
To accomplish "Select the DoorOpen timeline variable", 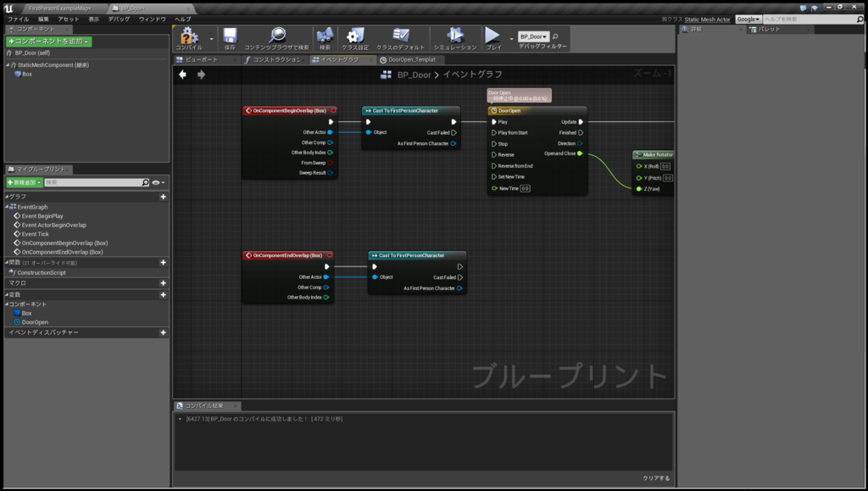I will tap(34, 322).
